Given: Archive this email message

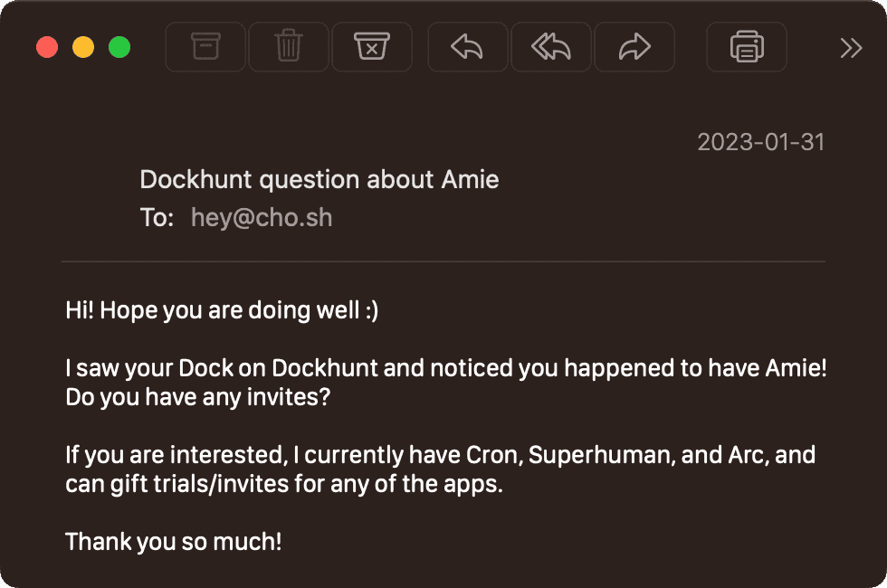Looking at the screenshot, I should (x=205, y=46).
